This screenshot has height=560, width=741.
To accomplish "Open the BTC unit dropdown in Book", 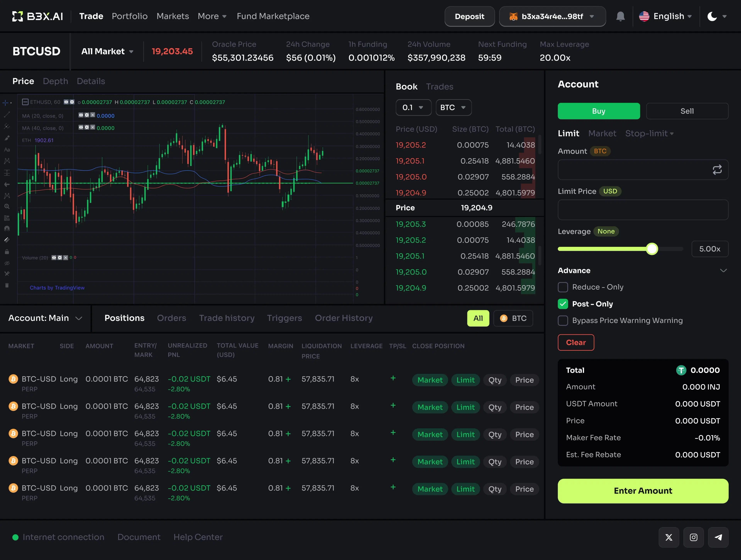I will 454,107.
